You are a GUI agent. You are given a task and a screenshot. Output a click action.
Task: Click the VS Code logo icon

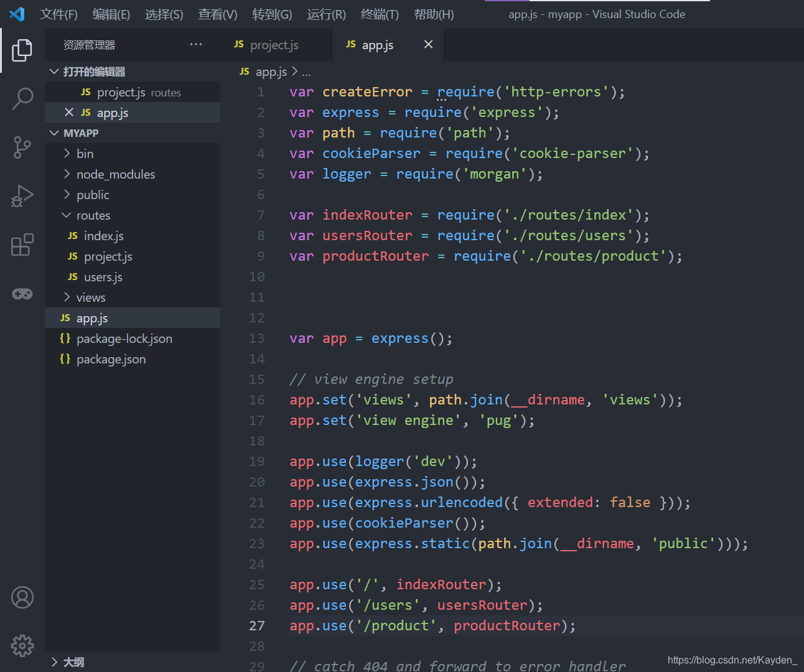pos(17,14)
